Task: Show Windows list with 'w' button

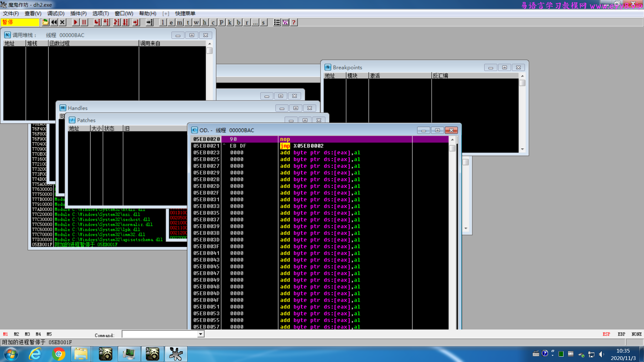Action: 197,22
